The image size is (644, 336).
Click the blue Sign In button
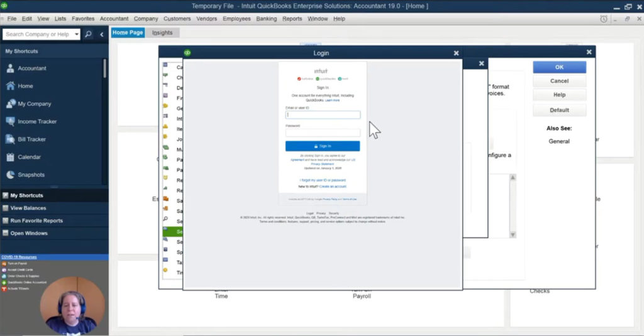click(x=323, y=146)
